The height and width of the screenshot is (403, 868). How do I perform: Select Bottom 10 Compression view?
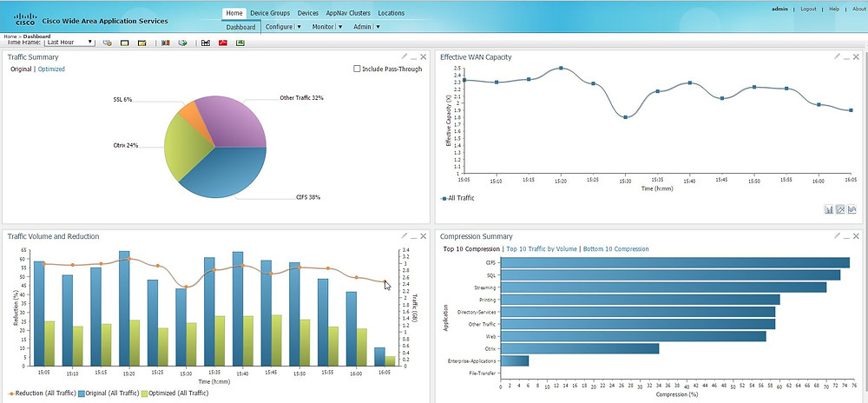click(x=615, y=249)
